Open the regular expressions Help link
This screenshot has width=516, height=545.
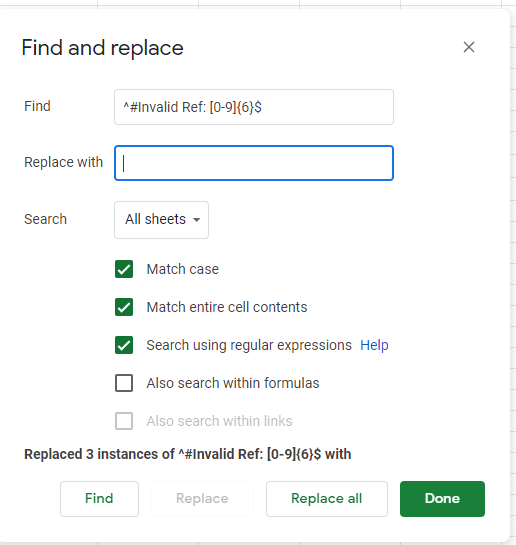[x=374, y=345]
